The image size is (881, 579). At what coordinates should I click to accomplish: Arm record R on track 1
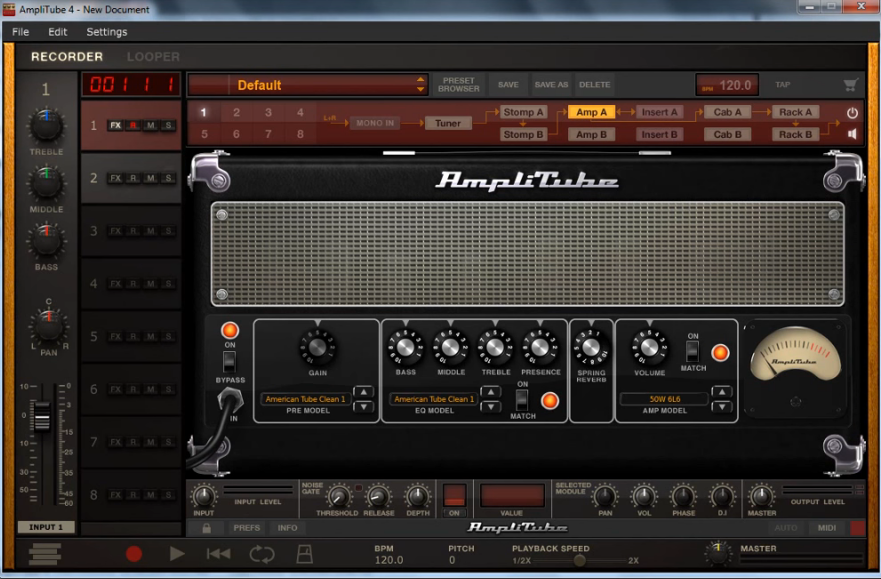[133, 125]
